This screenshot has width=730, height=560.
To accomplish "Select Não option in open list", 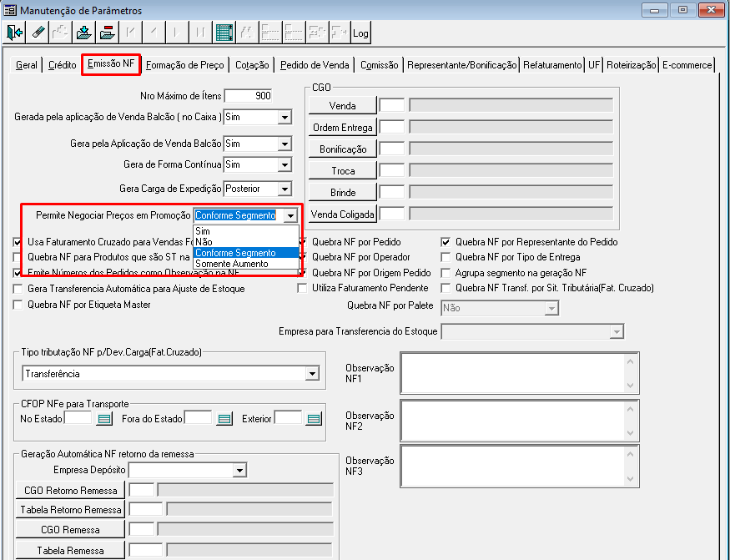I will pyautogui.click(x=246, y=242).
